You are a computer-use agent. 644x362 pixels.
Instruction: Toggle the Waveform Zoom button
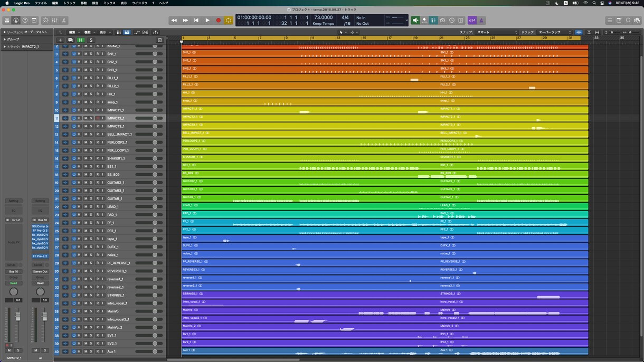pyautogui.click(x=579, y=32)
